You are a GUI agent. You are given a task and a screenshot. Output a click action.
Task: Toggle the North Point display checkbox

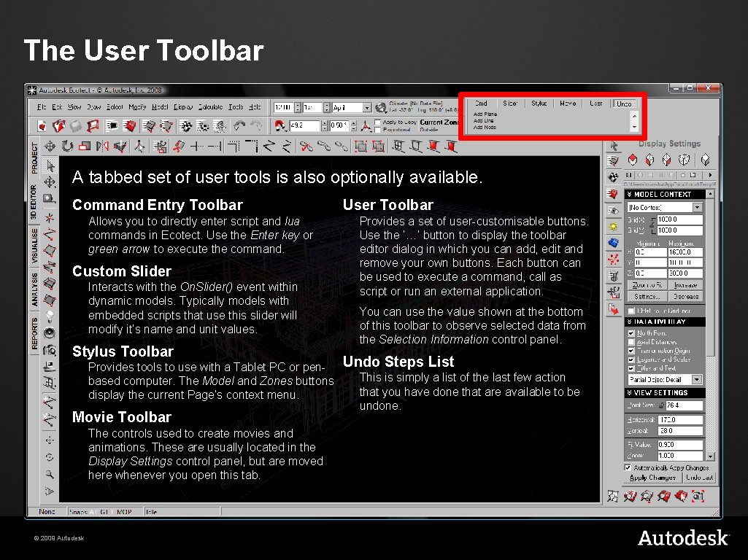coord(631,333)
